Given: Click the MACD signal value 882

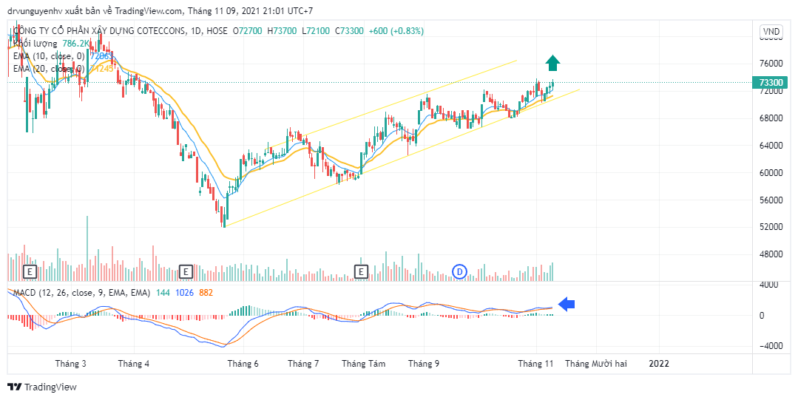Looking at the screenshot, I should 206,293.
